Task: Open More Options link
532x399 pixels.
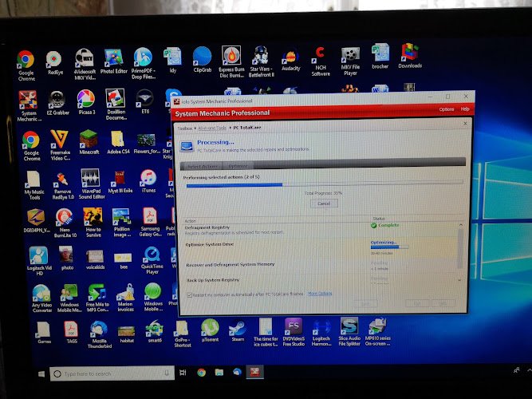Action: coord(320,294)
